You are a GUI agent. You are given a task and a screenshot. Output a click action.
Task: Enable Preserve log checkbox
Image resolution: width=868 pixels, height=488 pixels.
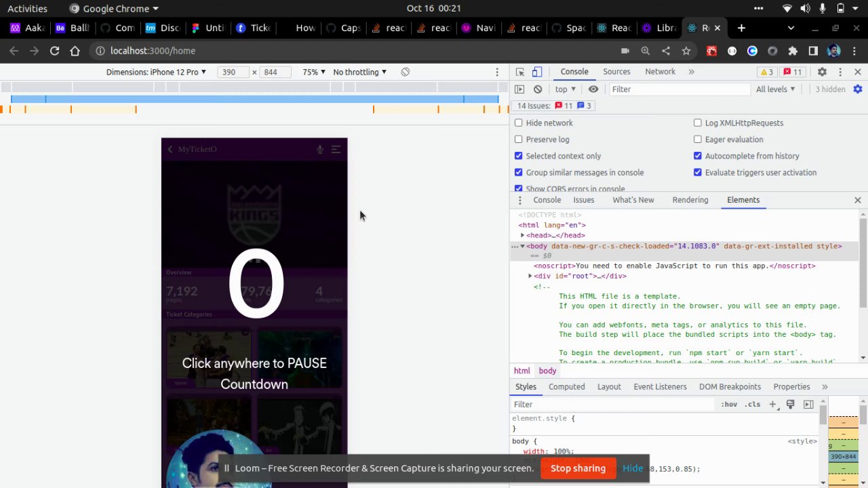click(x=519, y=140)
